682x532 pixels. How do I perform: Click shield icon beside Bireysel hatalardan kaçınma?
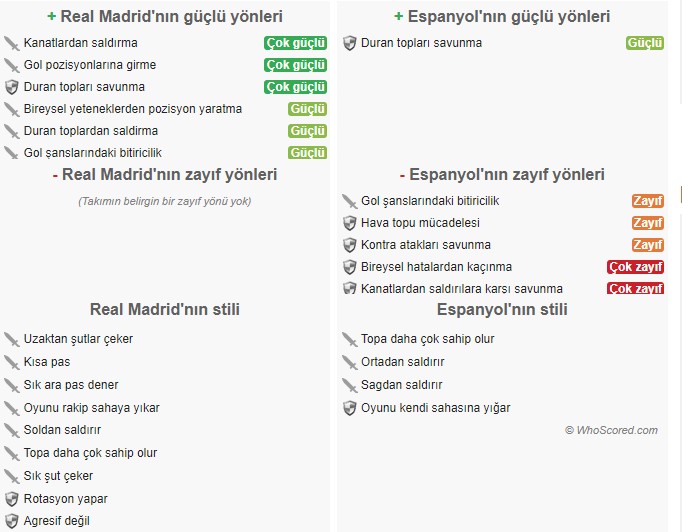(349, 267)
